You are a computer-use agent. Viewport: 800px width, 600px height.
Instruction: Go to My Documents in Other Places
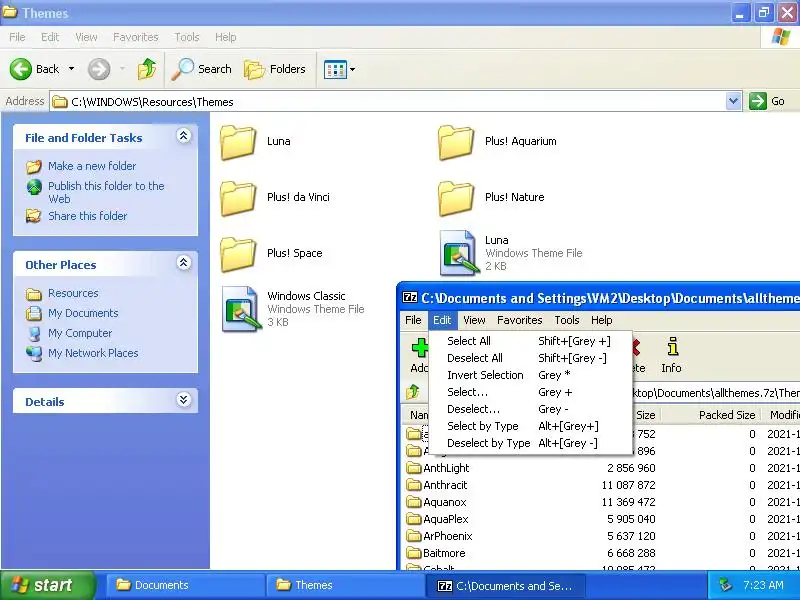83,313
